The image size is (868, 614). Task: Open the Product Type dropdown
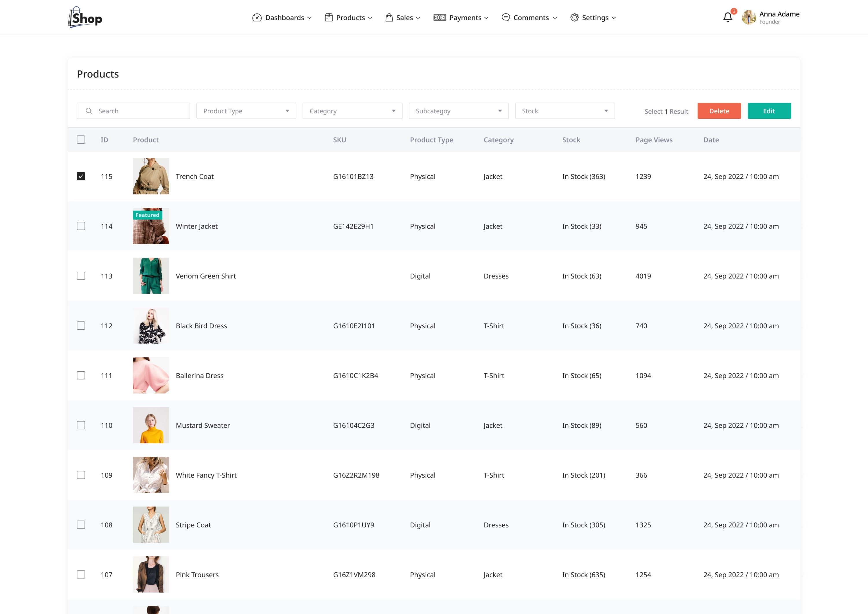coord(246,111)
